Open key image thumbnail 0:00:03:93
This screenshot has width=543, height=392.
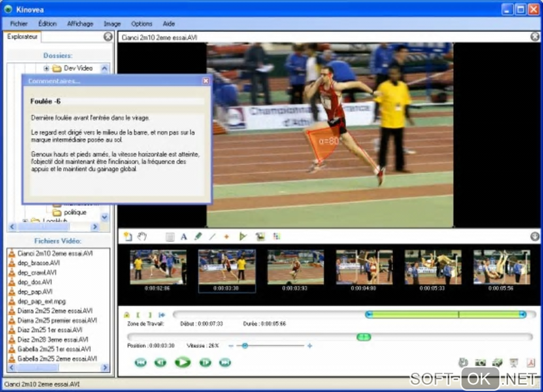[295, 267]
